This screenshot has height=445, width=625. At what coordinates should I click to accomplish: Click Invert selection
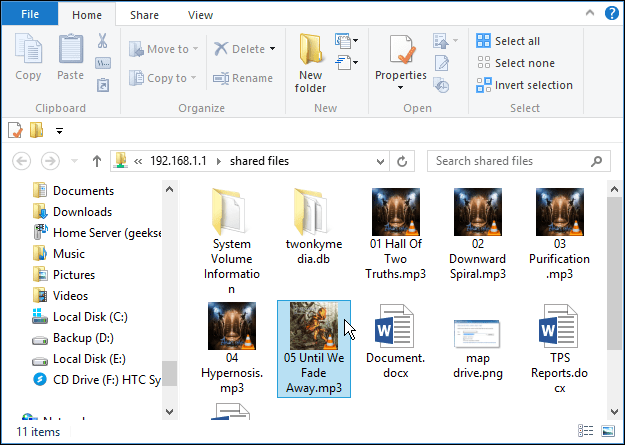(x=525, y=85)
